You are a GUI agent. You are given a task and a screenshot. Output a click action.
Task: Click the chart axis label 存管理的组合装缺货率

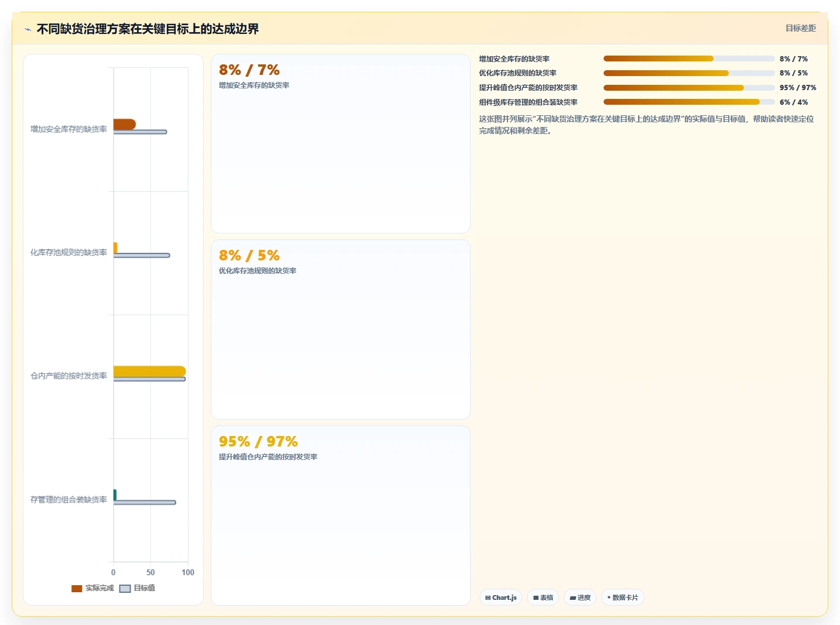[68, 500]
